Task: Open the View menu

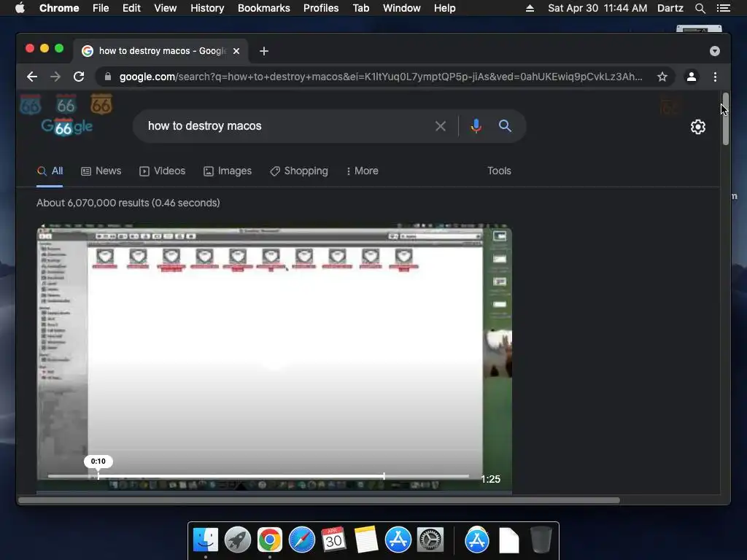Action: tap(166, 8)
